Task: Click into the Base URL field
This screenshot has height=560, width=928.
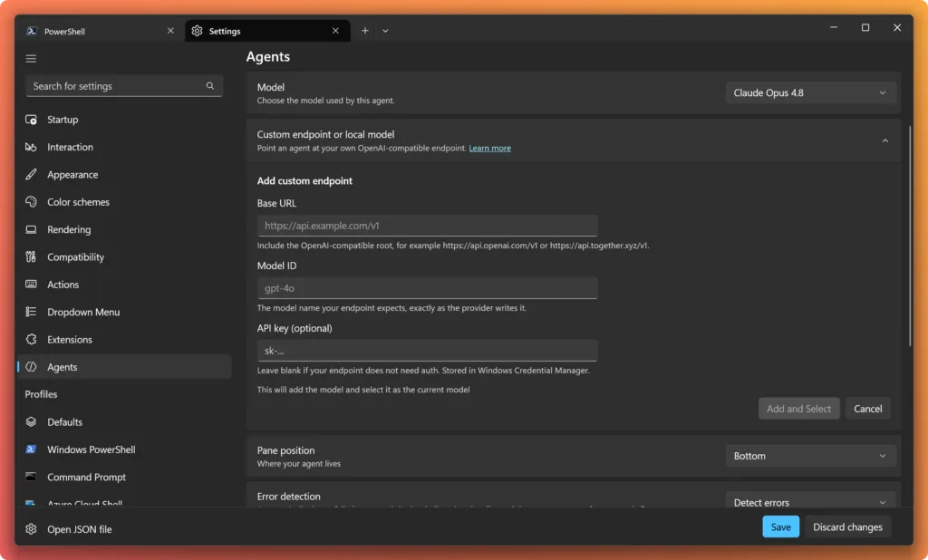Action: point(428,226)
